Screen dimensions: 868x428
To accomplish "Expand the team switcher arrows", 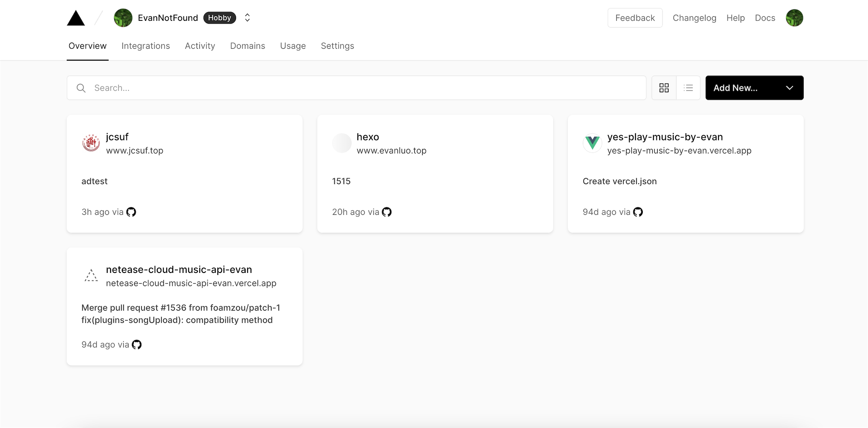I will coord(247,18).
